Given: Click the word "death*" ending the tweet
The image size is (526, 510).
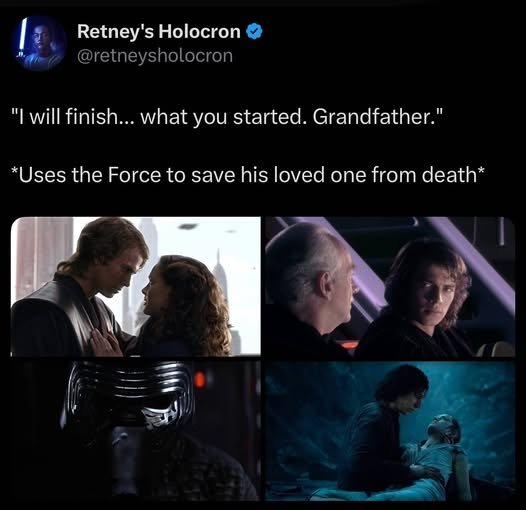Looking at the screenshot, I should pyautogui.click(x=453, y=175).
